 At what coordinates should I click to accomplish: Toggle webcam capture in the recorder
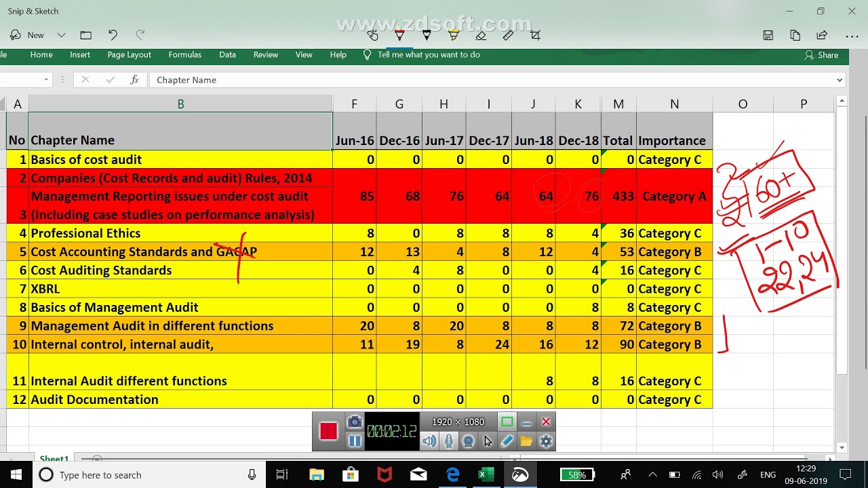468,442
